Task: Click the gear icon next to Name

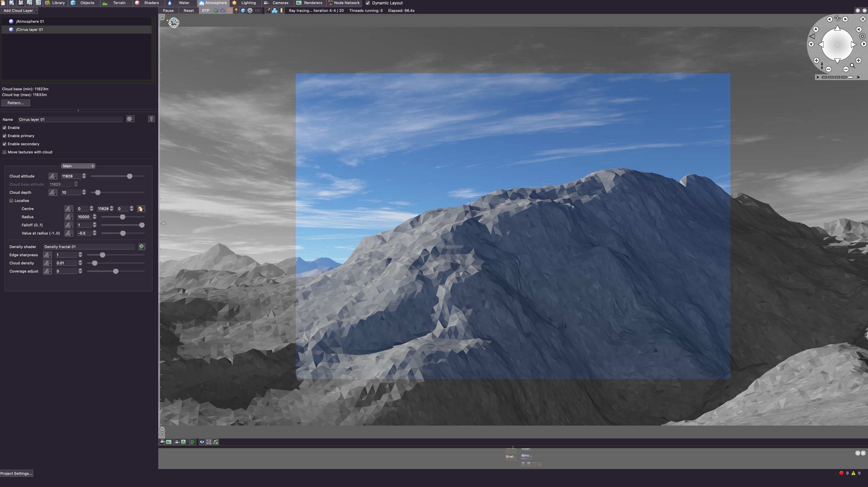Action: point(130,119)
